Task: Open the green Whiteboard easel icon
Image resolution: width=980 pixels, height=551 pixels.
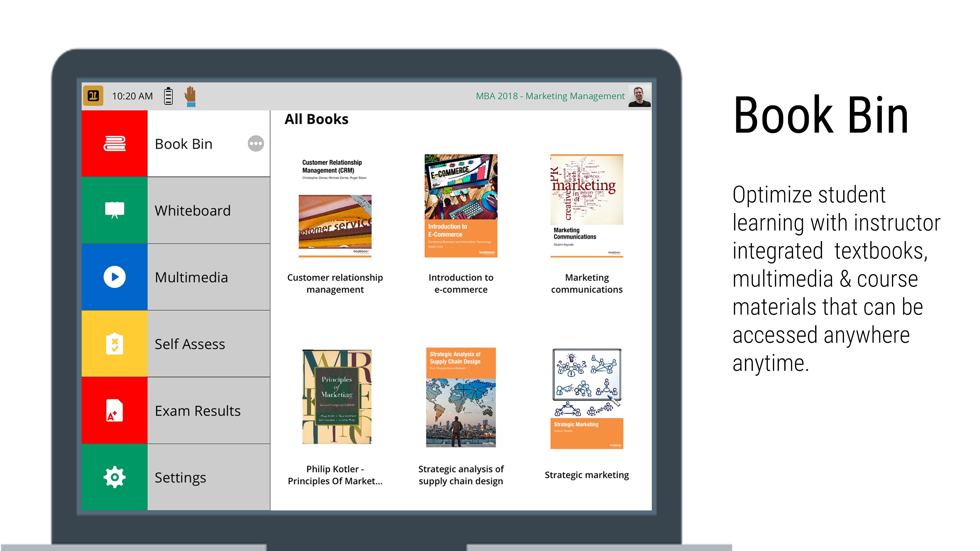Action: coord(115,210)
